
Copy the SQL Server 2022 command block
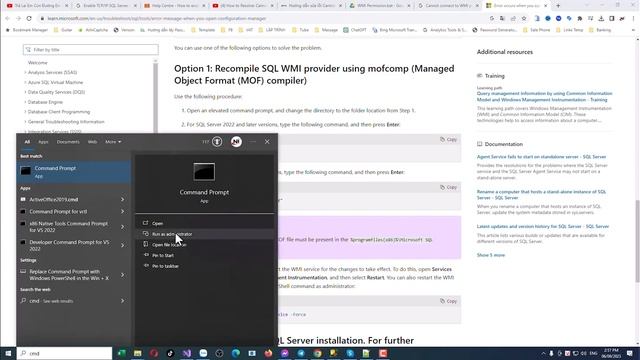click(448, 139)
